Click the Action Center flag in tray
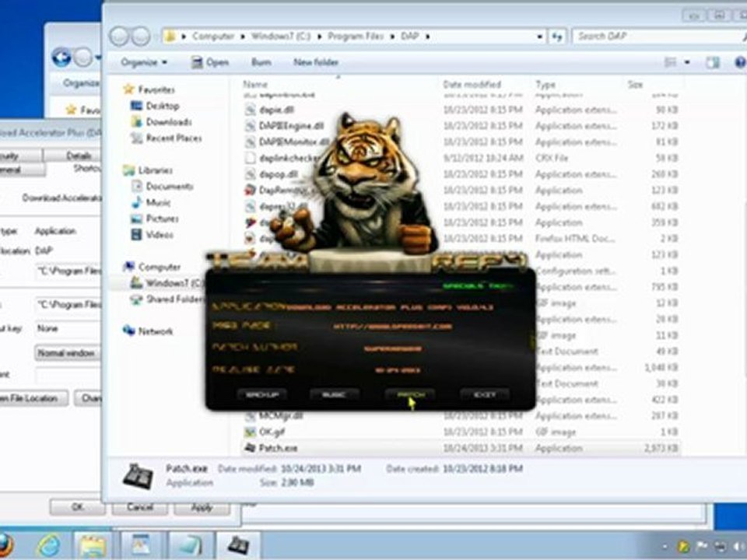This screenshot has height=560, width=747. 703,546
